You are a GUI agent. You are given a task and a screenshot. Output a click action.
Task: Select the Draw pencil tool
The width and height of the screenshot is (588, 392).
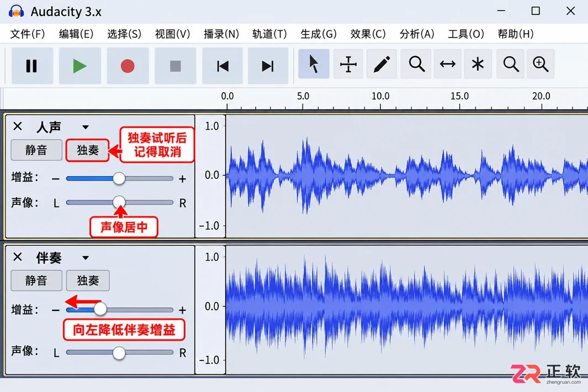pos(382,64)
